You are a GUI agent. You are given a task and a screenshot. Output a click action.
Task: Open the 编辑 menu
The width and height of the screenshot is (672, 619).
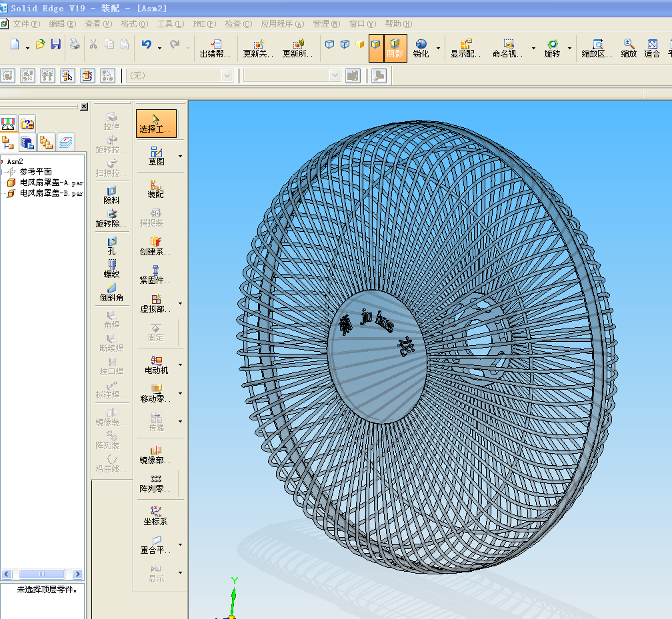pos(63,24)
